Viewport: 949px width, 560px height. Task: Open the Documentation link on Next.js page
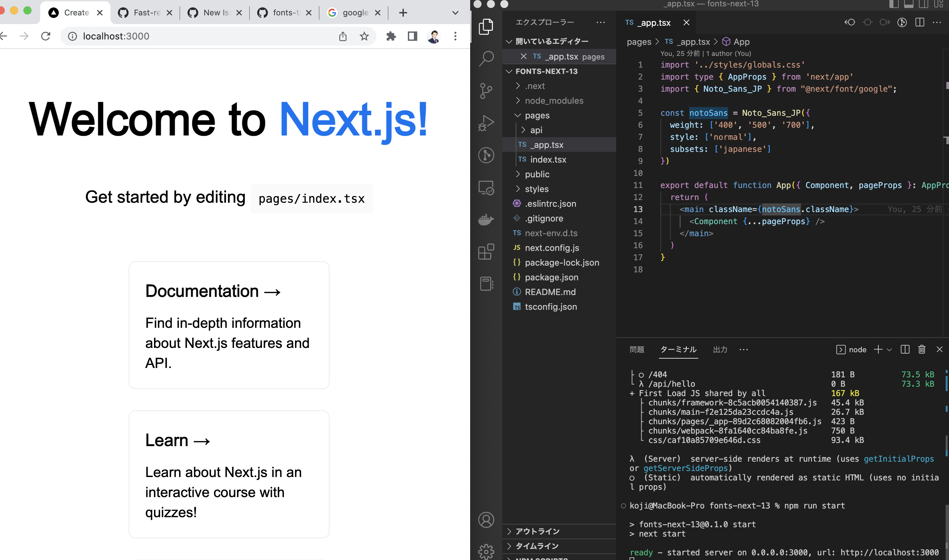213,291
